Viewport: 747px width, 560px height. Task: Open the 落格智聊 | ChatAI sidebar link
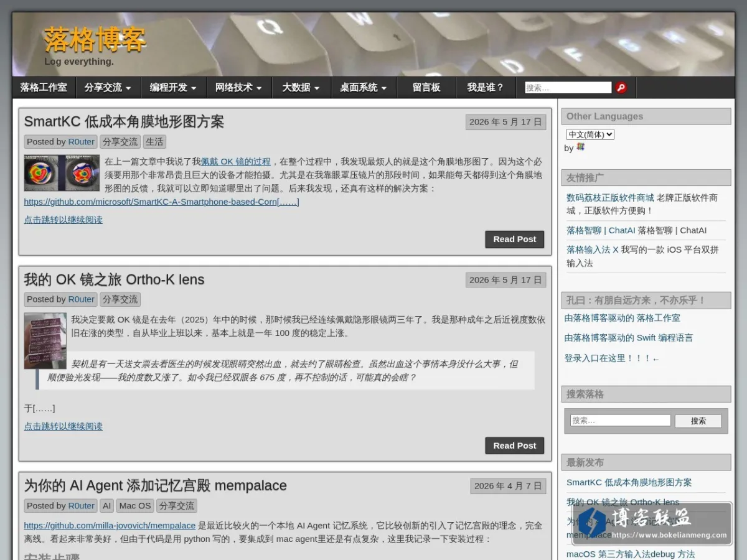(601, 230)
